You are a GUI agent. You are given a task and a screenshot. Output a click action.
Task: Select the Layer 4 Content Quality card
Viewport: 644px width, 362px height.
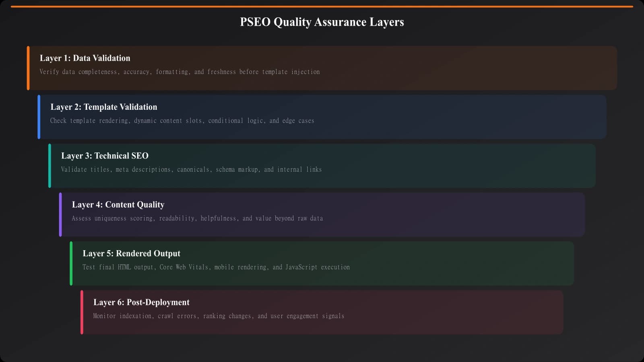tap(322, 214)
